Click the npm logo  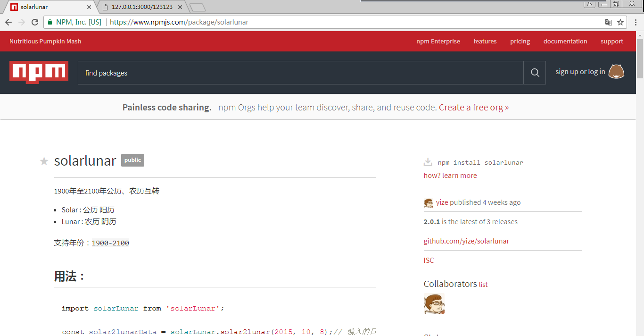point(39,72)
